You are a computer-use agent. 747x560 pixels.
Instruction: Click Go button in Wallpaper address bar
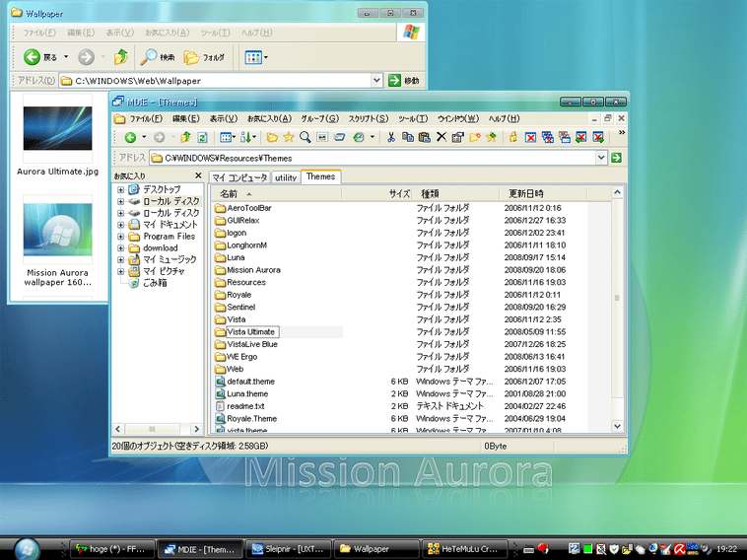[x=404, y=81]
